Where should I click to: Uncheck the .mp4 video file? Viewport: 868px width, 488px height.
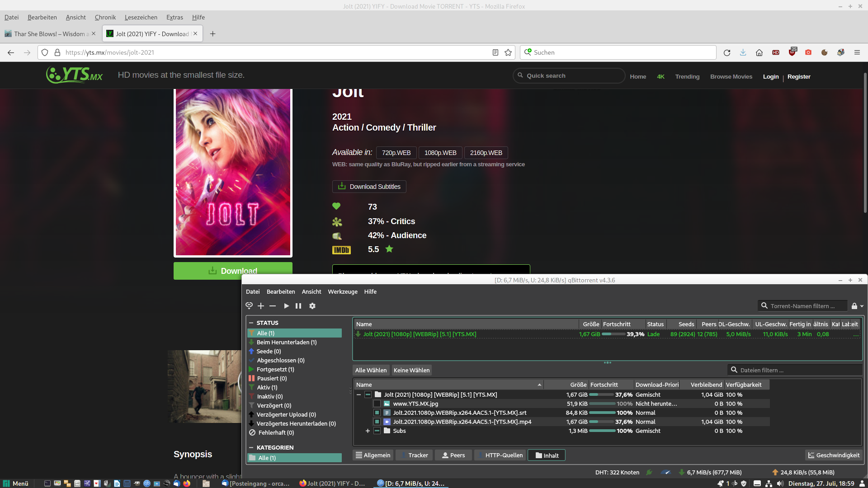click(x=377, y=422)
